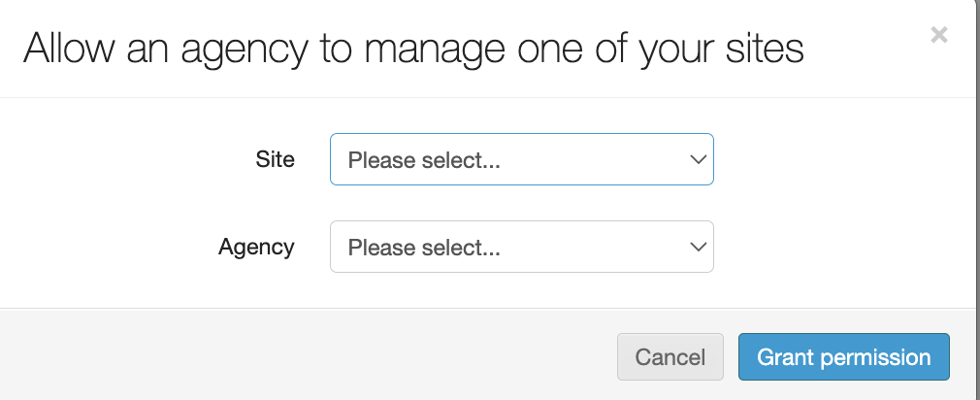This screenshot has height=400, width=980.
Task: Click the Grant permission button
Action: 843,357
